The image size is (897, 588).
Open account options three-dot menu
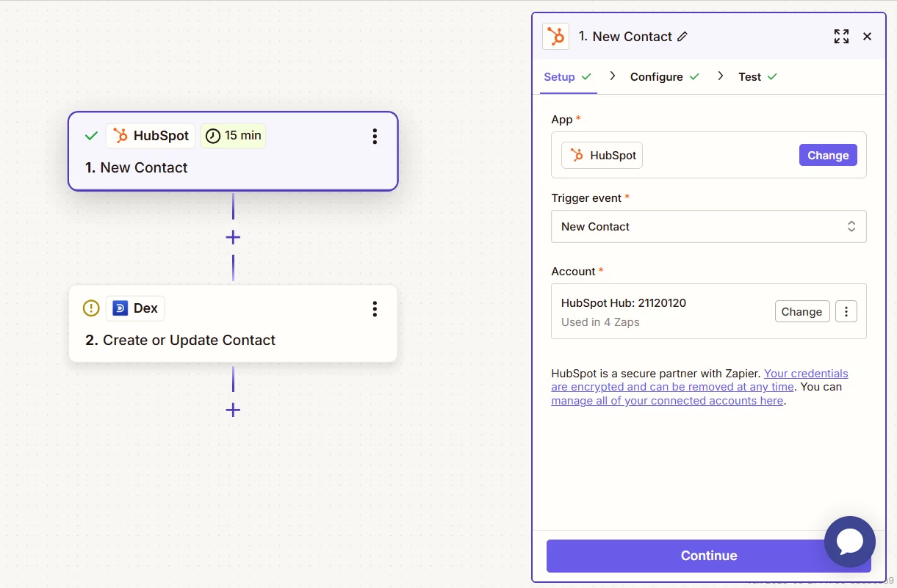point(846,311)
